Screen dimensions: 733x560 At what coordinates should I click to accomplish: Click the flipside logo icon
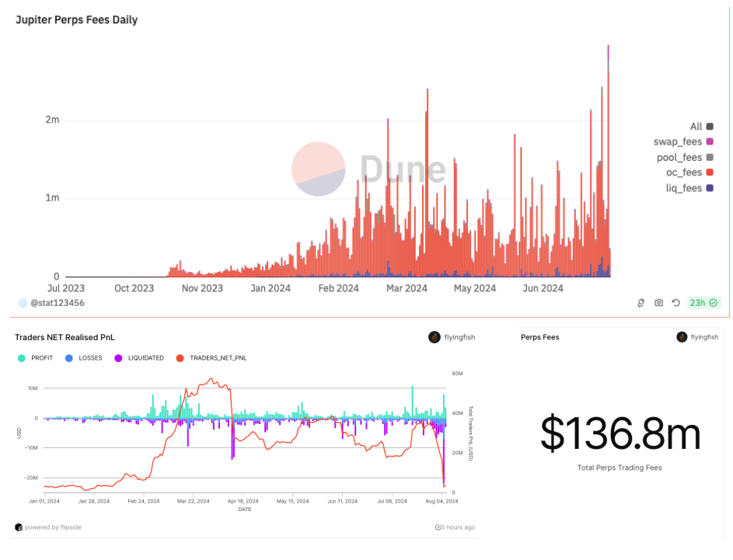click(x=18, y=527)
